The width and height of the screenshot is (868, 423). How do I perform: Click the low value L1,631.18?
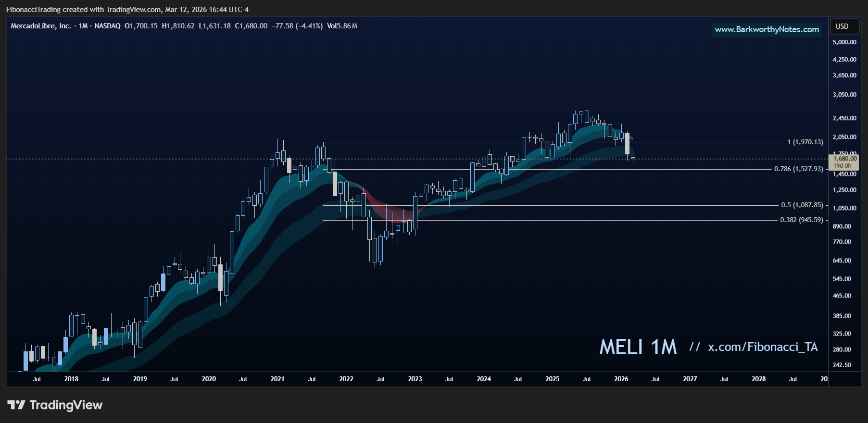point(214,26)
